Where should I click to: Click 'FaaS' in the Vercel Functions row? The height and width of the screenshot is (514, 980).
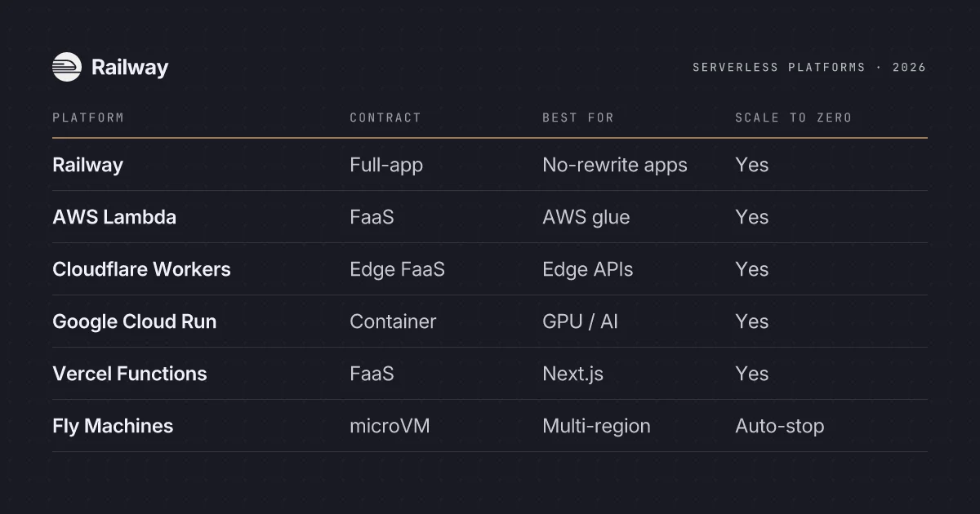coord(372,374)
